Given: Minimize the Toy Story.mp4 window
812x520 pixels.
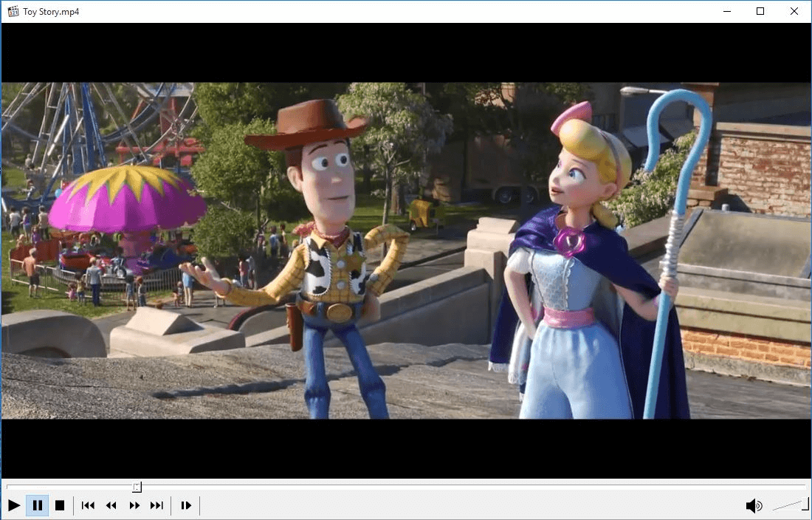Looking at the screenshot, I should [x=727, y=11].
